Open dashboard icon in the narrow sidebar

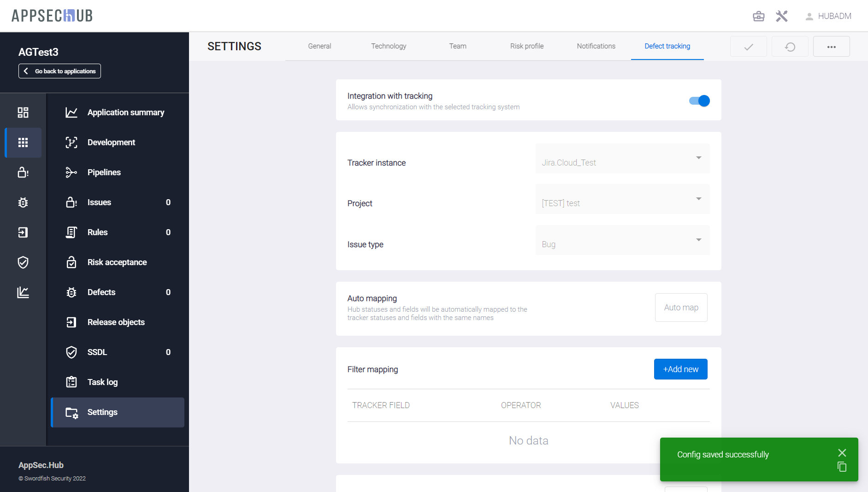coord(23,113)
